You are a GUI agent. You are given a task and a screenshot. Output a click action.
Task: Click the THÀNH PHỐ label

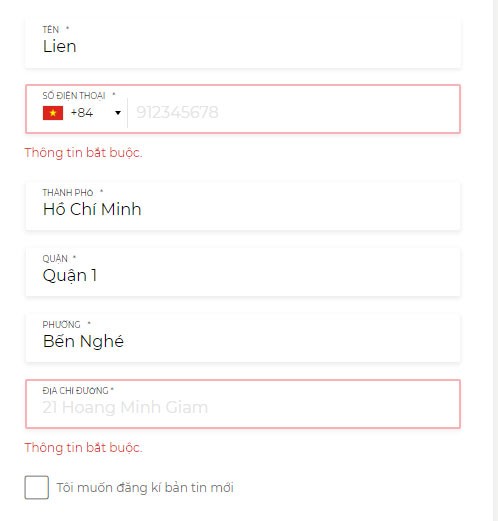coord(68,193)
